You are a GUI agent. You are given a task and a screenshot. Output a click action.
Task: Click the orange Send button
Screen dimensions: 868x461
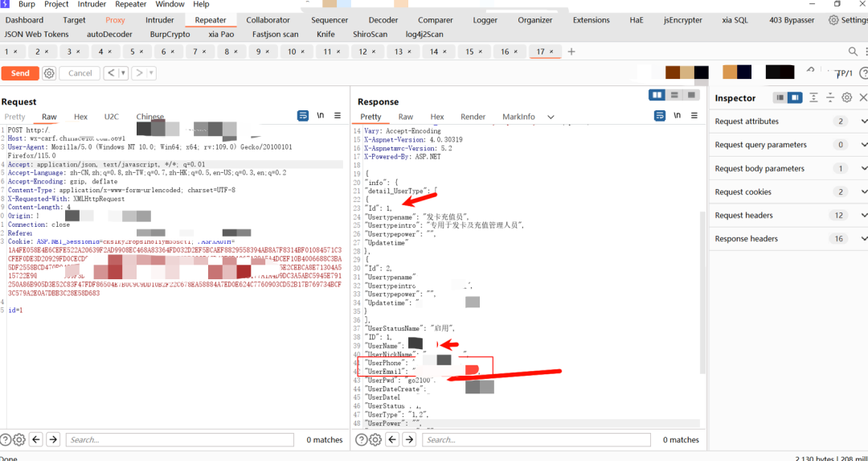[20, 73]
